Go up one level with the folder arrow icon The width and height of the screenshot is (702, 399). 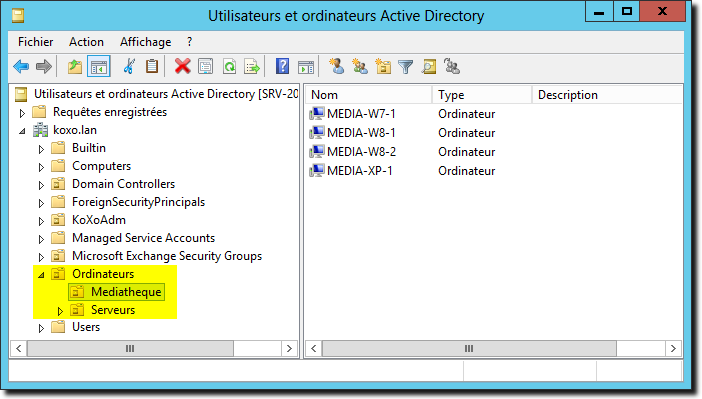coord(75,67)
